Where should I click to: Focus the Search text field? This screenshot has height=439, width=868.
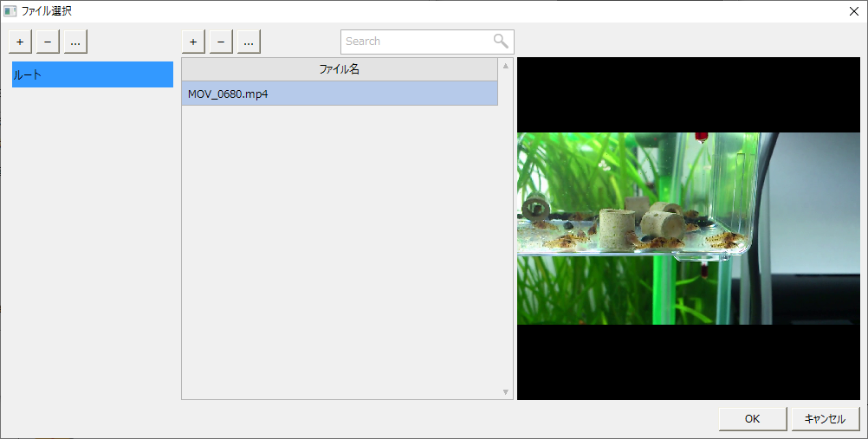point(416,42)
